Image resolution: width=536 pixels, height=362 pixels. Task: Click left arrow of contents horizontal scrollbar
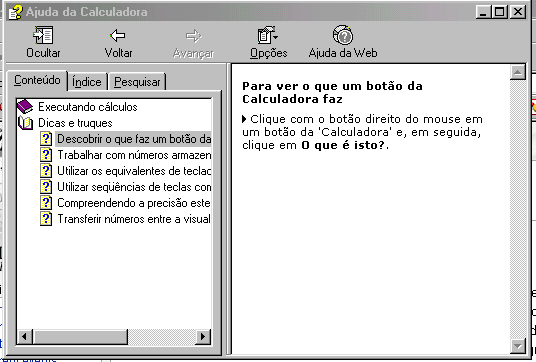(x=24, y=337)
